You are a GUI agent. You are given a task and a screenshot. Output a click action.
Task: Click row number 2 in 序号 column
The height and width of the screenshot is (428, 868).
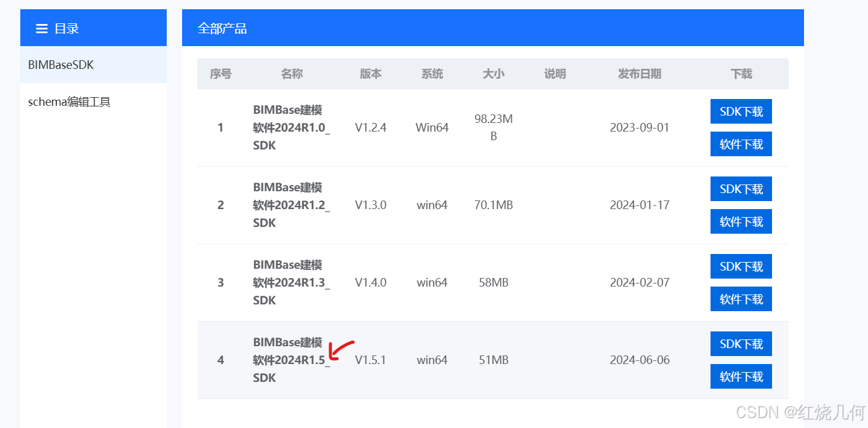(x=220, y=205)
